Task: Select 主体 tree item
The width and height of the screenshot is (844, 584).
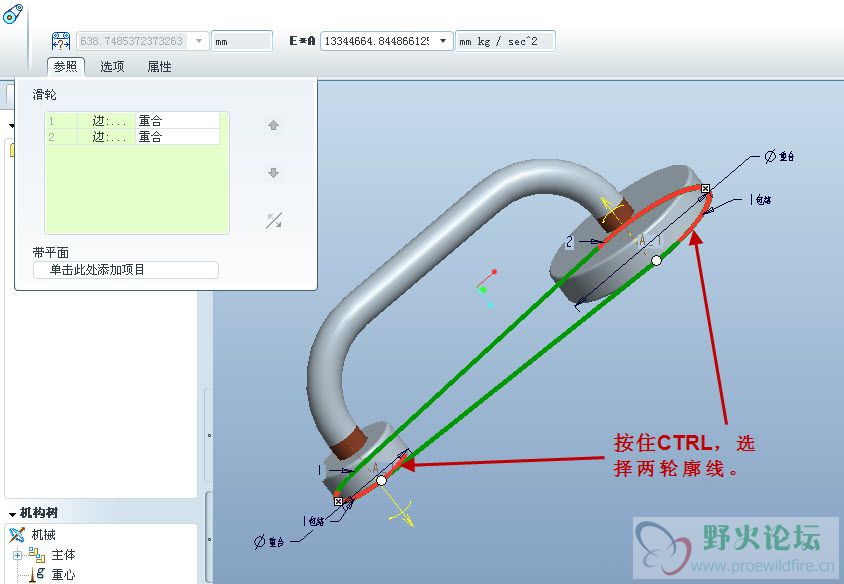Action: [x=63, y=555]
